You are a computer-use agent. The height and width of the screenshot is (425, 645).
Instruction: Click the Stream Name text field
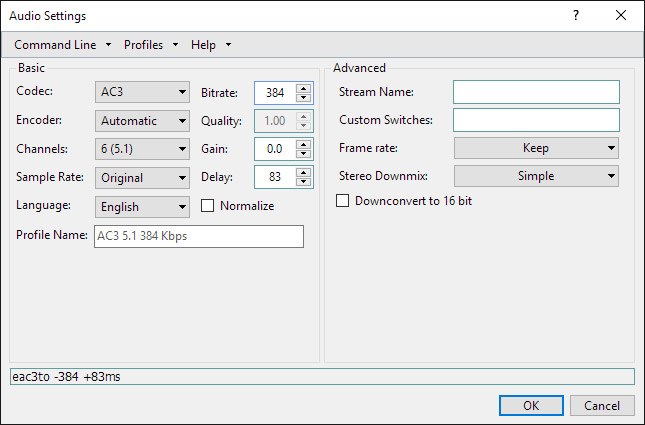pyautogui.click(x=536, y=92)
